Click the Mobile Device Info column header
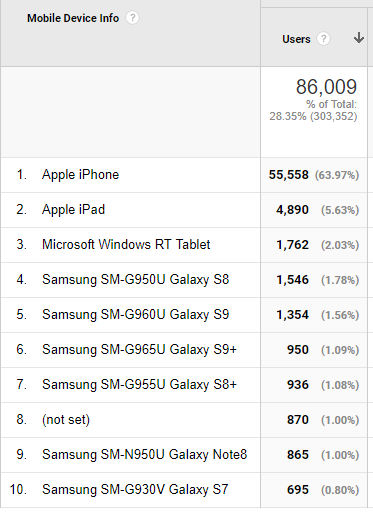This screenshot has height=514, width=373. [x=73, y=18]
